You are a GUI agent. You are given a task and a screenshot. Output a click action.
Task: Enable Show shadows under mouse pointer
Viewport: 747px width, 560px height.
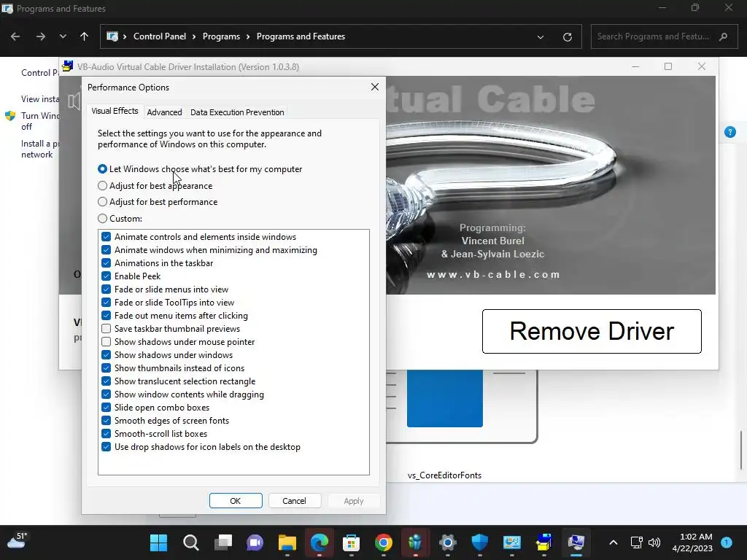point(107,342)
